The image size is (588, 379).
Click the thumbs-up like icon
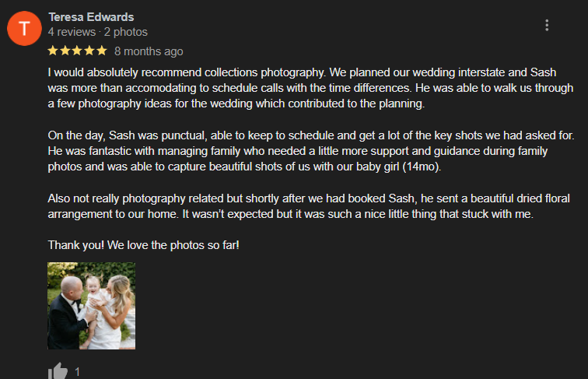point(58,371)
